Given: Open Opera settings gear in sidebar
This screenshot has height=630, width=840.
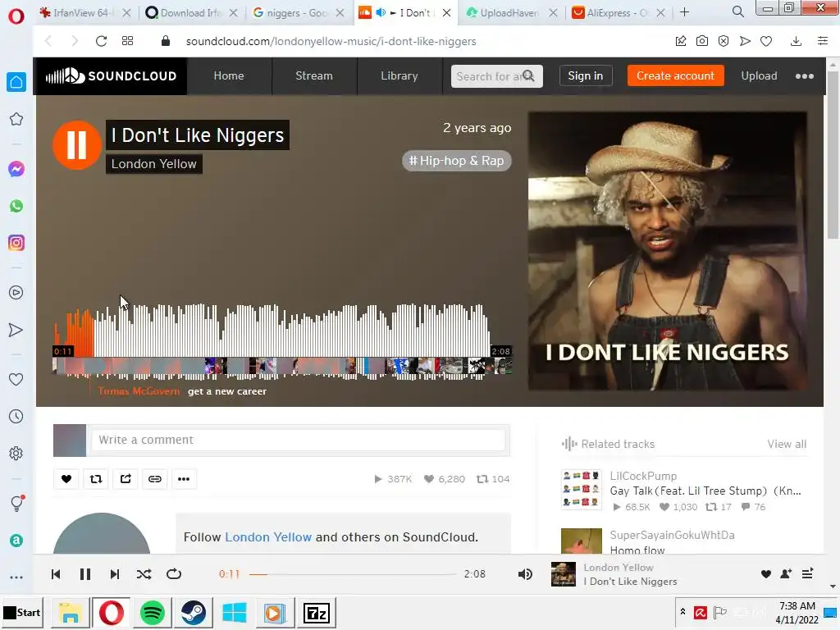Looking at the screenshot, I should pyautogui.click(x=16, y=453).
